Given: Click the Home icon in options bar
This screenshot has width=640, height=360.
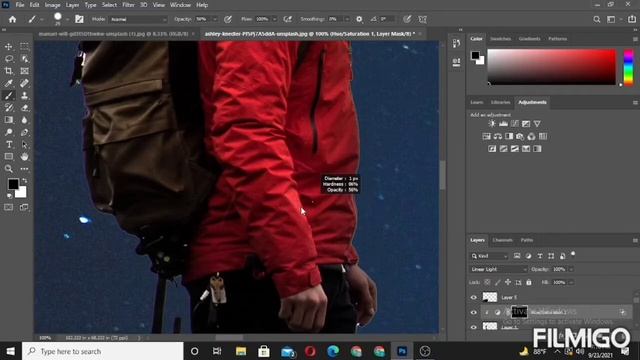Looking at the screenshot, I should point(12,19).
